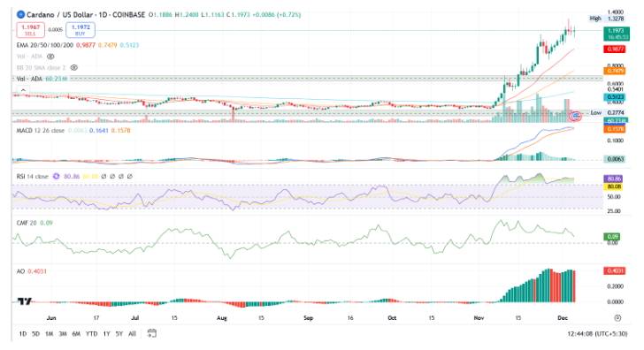Click the green 0.09 CMF axis label
Image resolution: width=644 pixels, height=350 pixels.
pos(612,237)
